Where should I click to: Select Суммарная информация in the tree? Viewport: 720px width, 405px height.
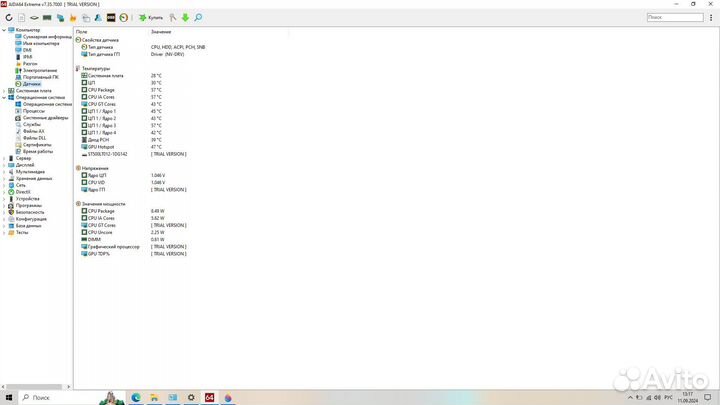click(47, 37)
